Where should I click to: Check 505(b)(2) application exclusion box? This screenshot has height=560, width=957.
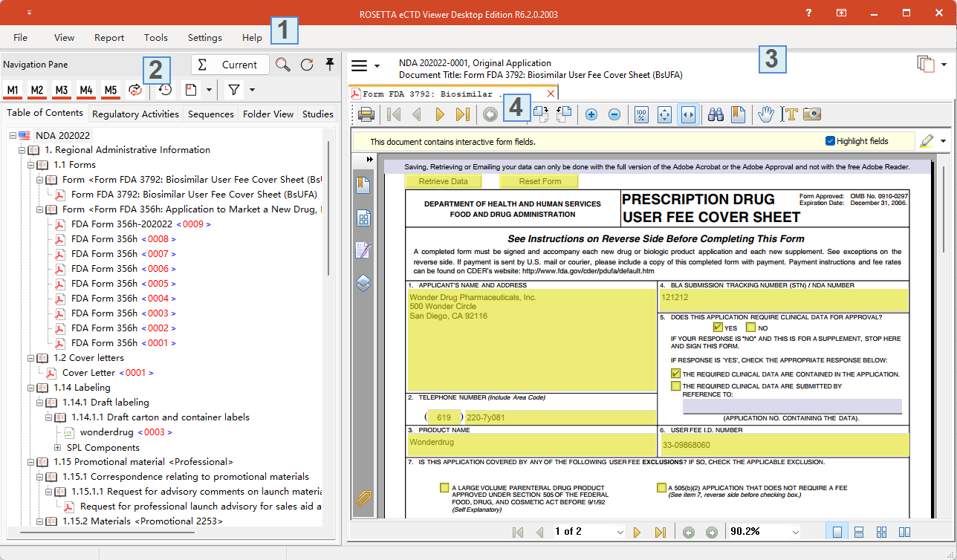(x=661, y=488)
